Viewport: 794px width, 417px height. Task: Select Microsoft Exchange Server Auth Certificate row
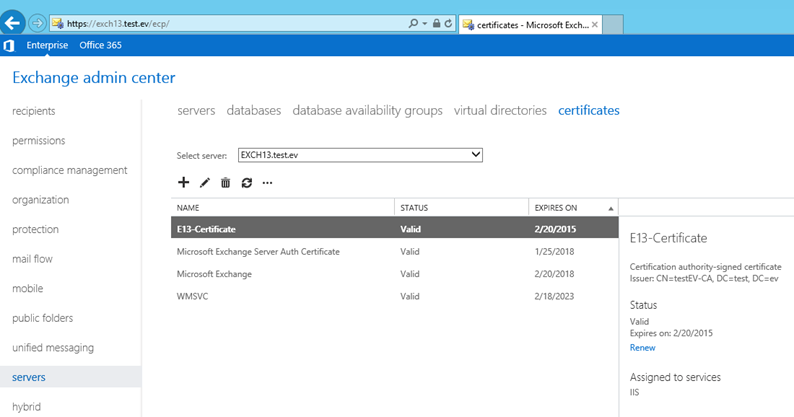click(x=394, y=251)
